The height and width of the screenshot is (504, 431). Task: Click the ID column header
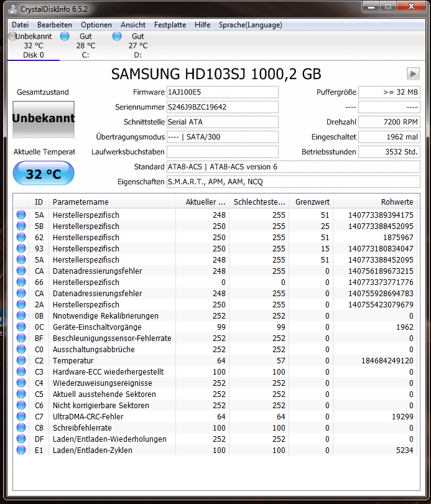pyautogui.click(x=39, y=202)
